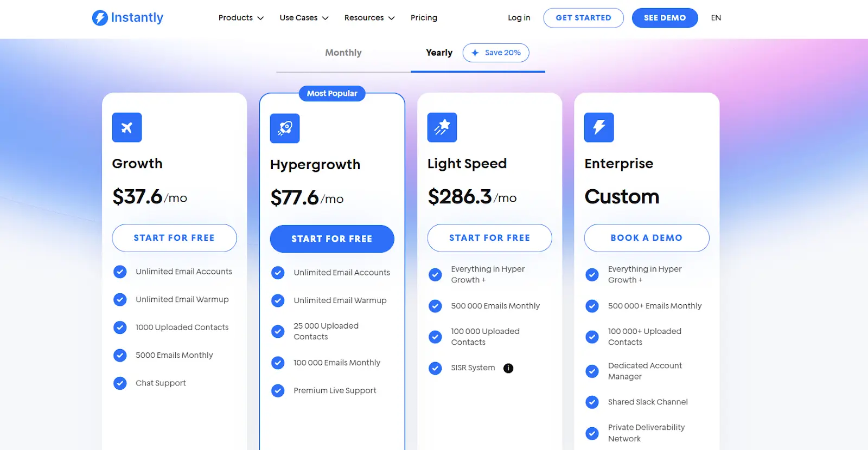Click checkmark beside Premium Live Support
The image size is (868, 450).
coord(278,390)
